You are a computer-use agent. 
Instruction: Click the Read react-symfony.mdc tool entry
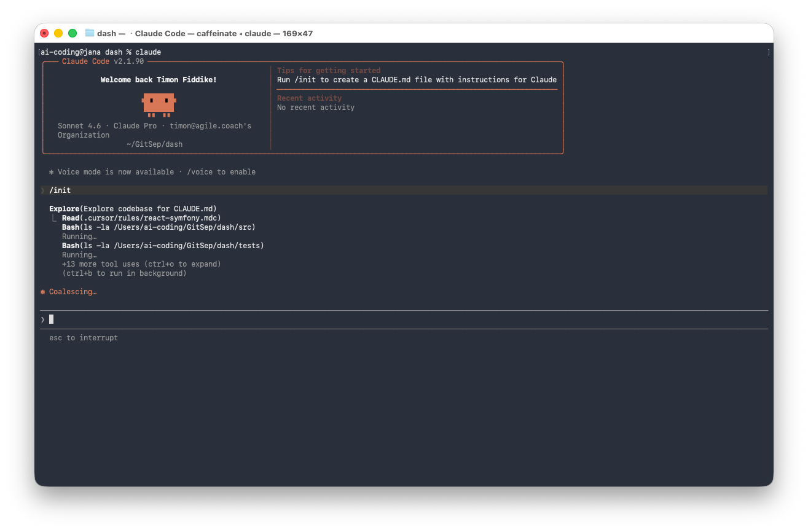(141, 218)
